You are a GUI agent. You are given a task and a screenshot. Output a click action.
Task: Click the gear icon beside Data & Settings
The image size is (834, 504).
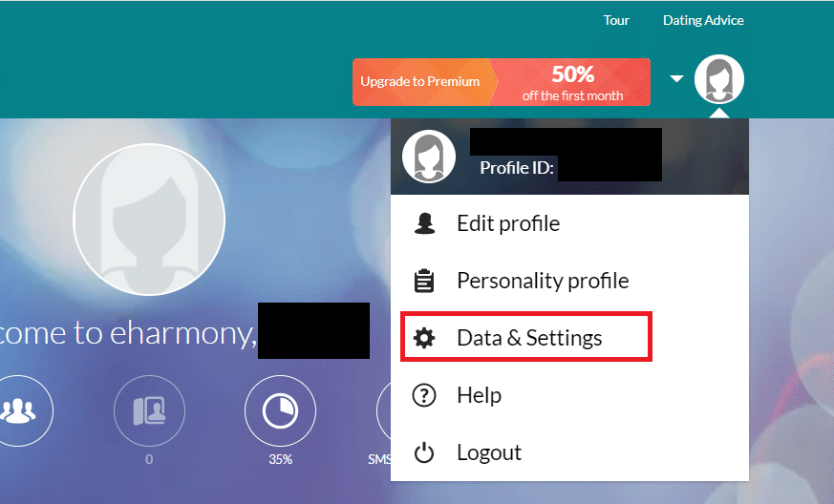(x=424, y=338)
